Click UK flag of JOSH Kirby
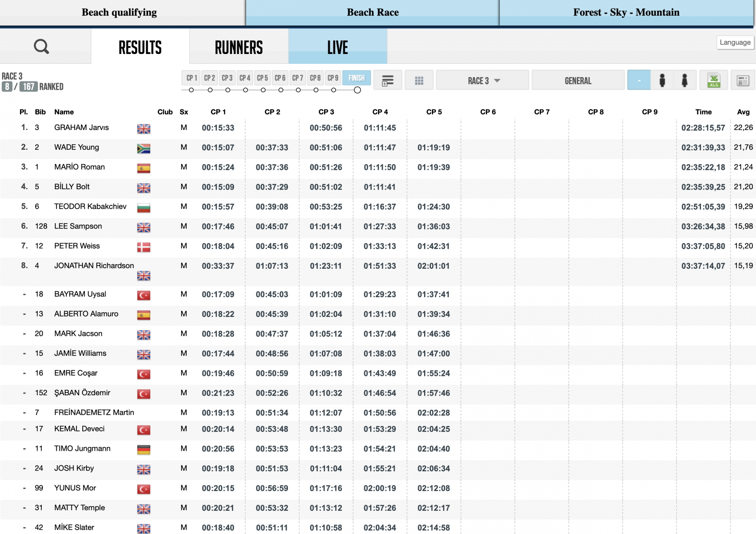 point(144,469)
